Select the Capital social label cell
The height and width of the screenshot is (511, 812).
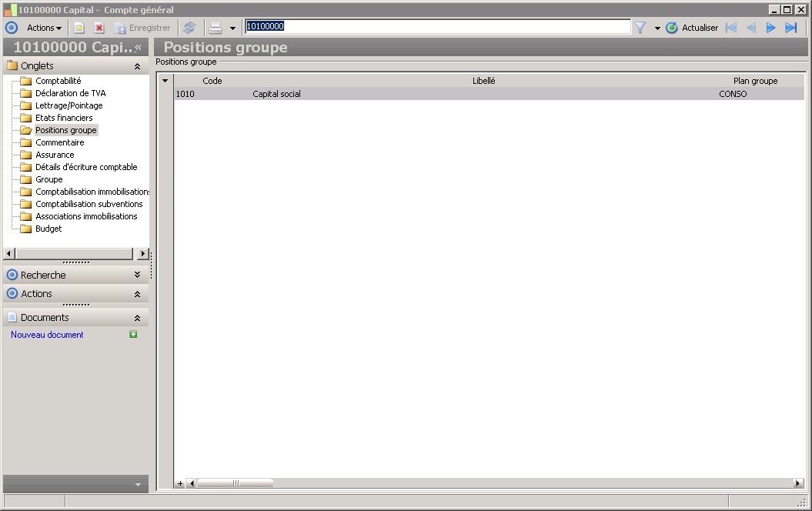[x=483, y=94]
